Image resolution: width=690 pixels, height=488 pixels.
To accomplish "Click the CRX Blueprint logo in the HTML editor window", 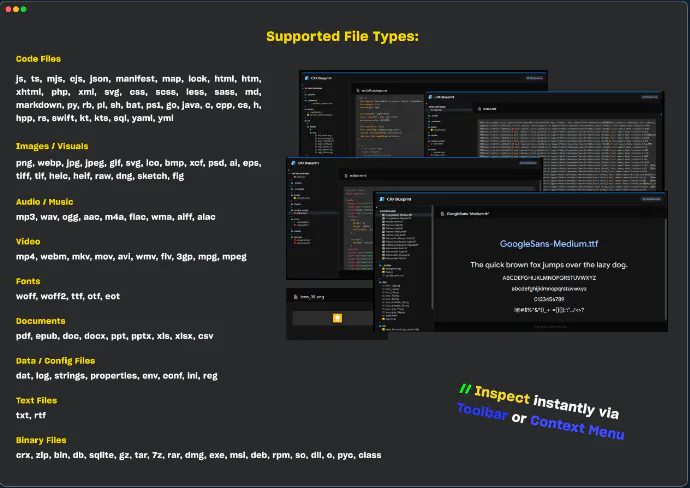I will pyautogui.click(x=294, y=163).
